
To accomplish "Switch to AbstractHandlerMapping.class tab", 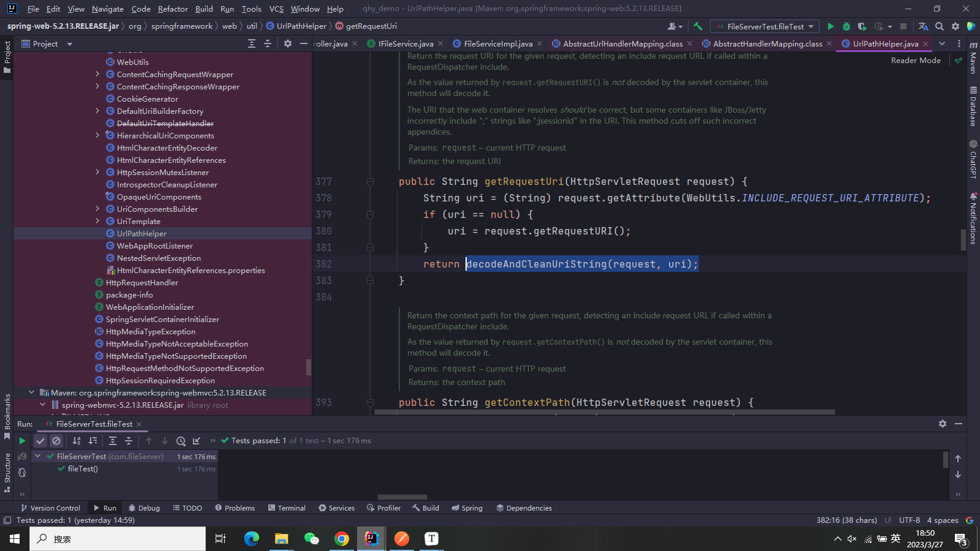I will tap(767, 43).
